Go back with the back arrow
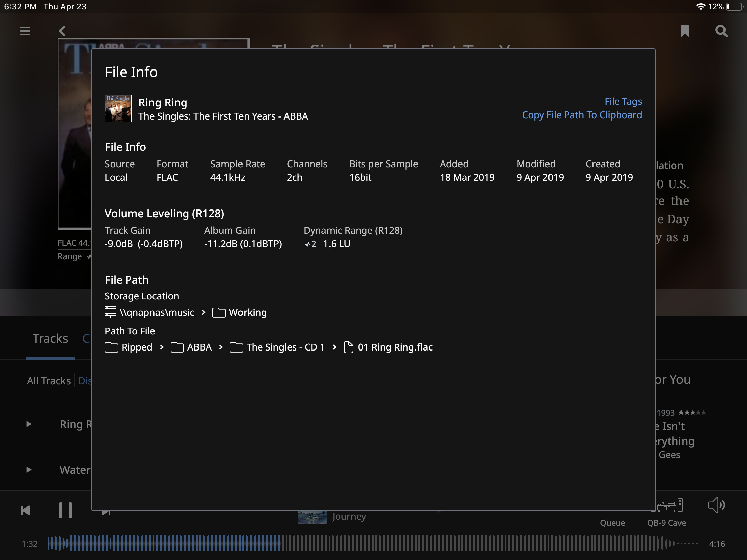The width and height of the screenshot is (747, 560). tap(62, 31)
